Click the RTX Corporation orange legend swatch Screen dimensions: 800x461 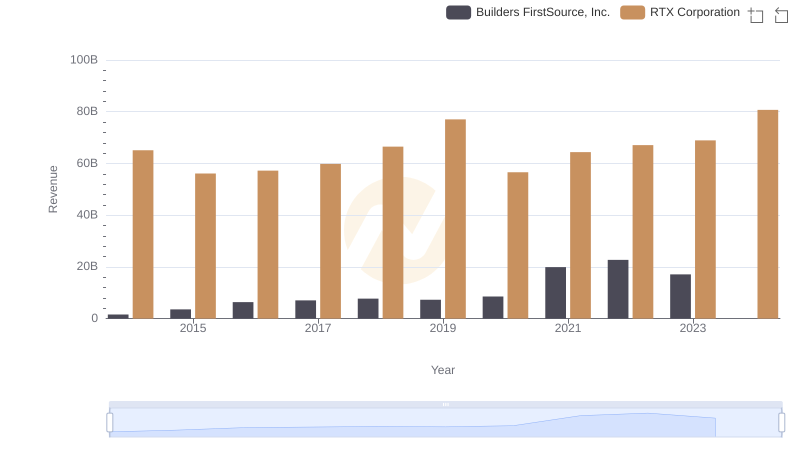tap(633, 12)
